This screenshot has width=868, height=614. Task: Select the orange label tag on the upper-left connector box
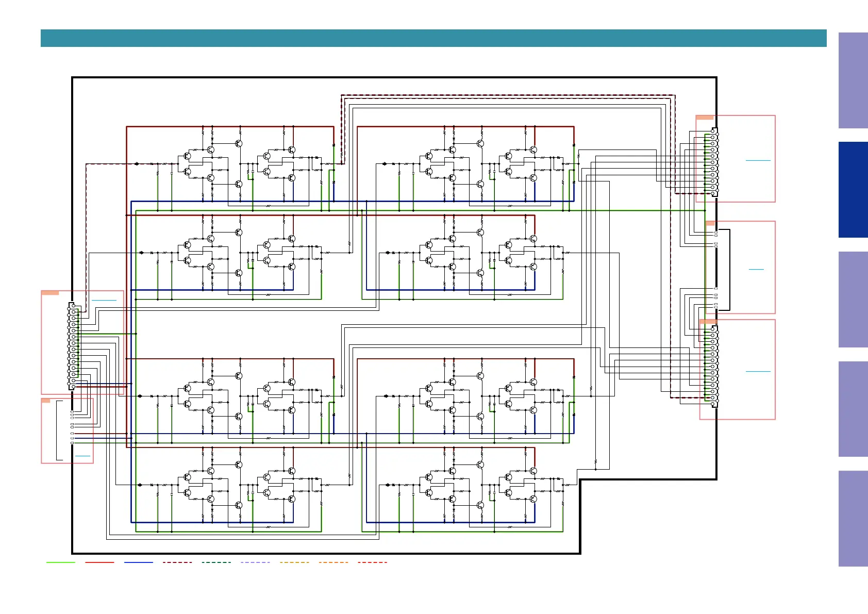[x=50, y=293]
